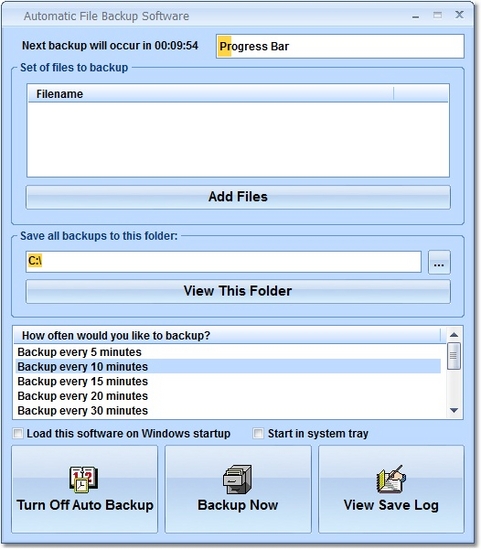Enable Load this software on Windows startup

18,434
